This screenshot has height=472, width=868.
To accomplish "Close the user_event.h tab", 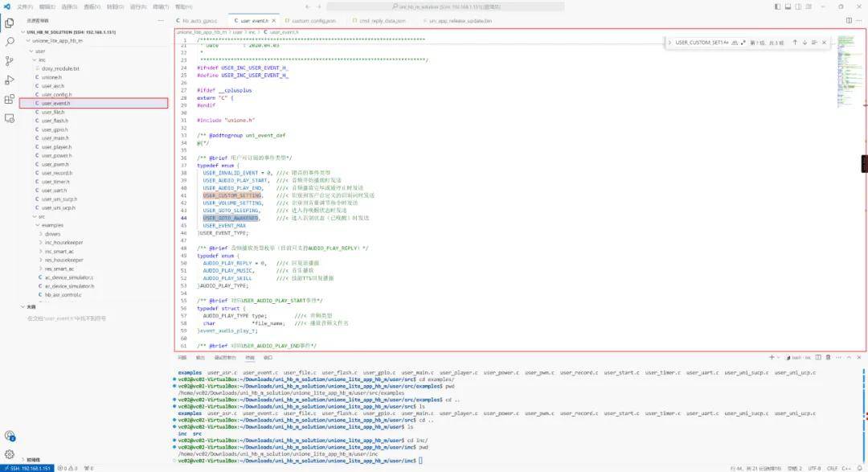I will (x=273, y=20).
